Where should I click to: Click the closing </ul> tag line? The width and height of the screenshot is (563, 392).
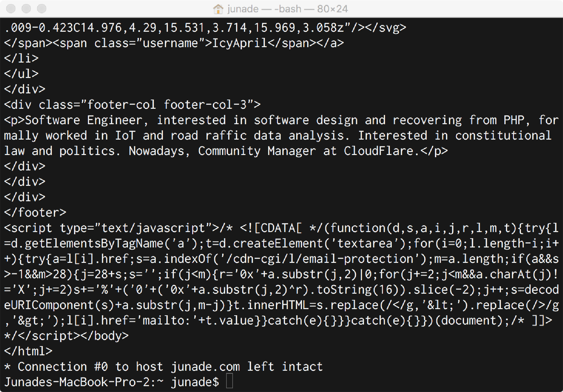pos(22,74)
